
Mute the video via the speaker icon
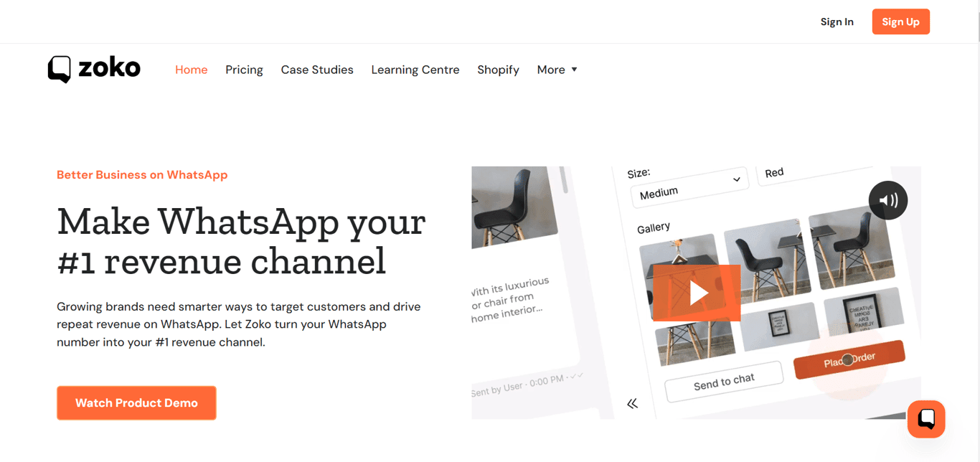tap(887, 200)
